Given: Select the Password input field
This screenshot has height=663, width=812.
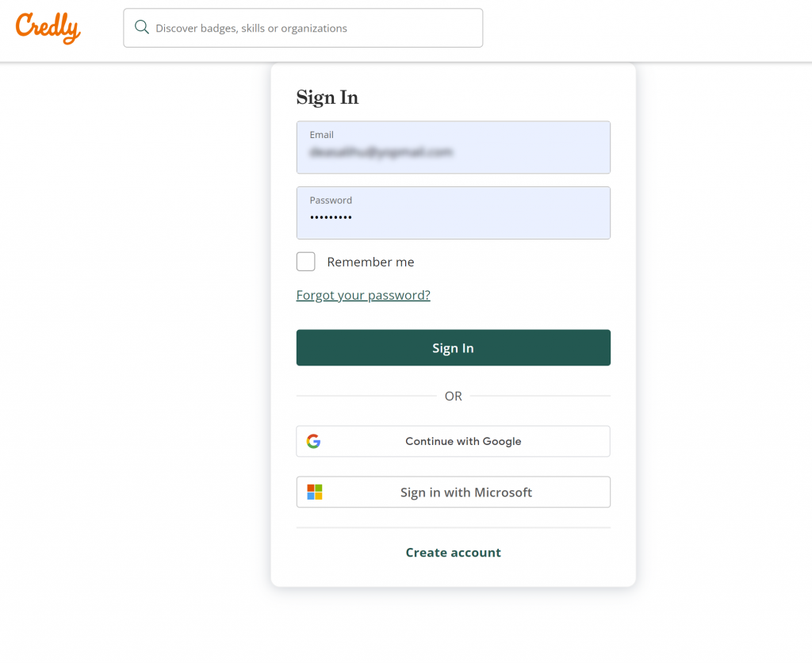Looking at the screenshot, I should 453,213.
